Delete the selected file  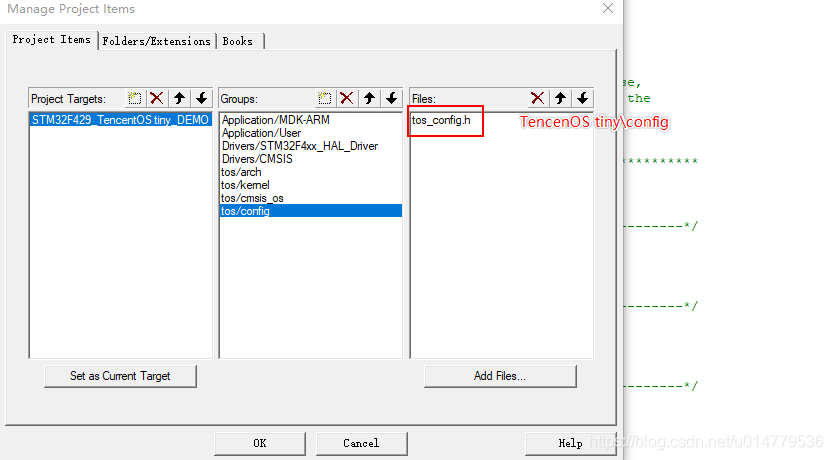click(x=538, y=98)
